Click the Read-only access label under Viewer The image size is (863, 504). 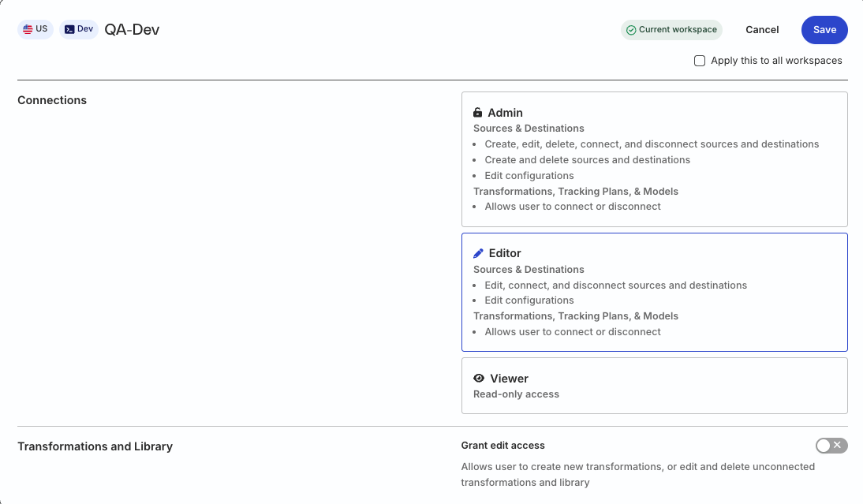tap(516, 394)
